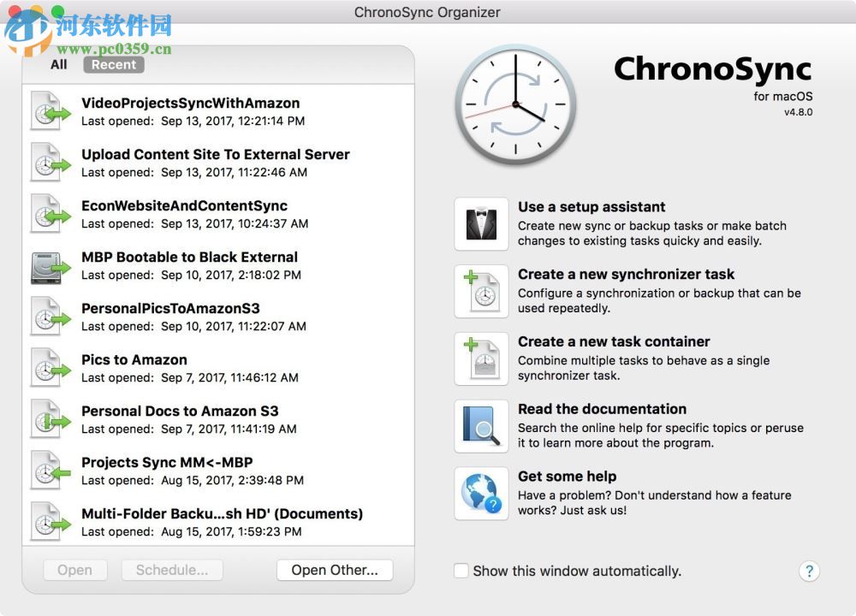Screen dimensions: 856x616
Task: Select the Personal Docs to Amazon S3 task
Action: [179, 411]
